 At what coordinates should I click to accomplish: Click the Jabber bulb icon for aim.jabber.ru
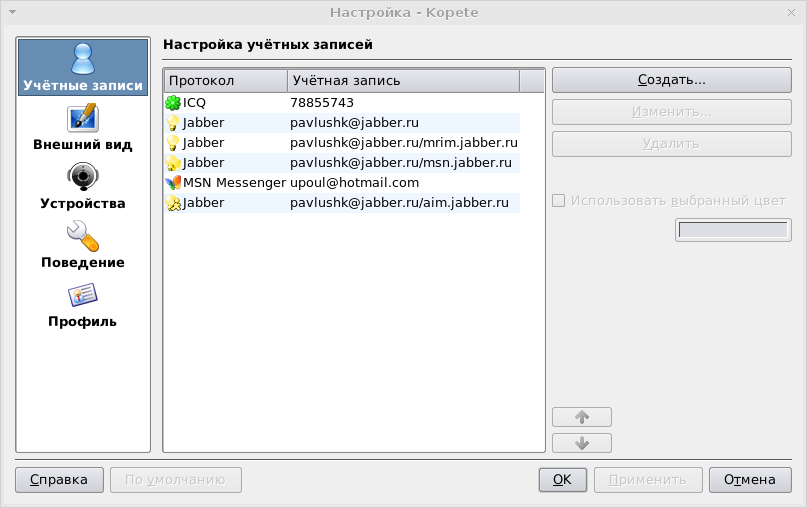tap(173, 203)
